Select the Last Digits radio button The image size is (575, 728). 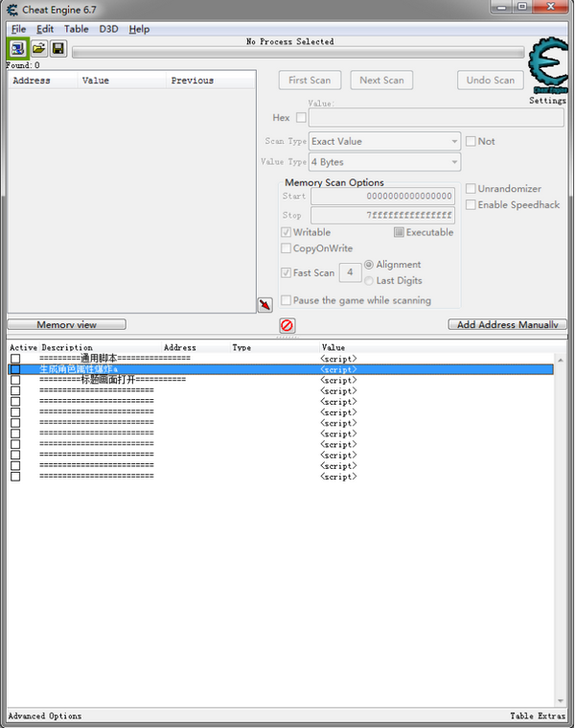[x=369, y=280]
